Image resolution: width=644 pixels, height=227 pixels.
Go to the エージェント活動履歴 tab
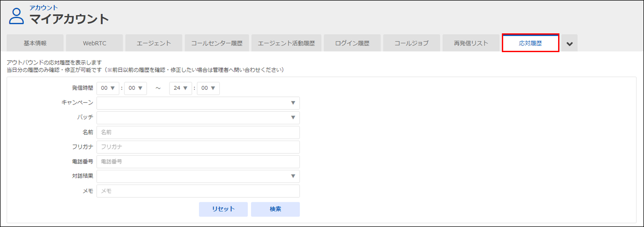pyautogui.click(x=286, y=43)
